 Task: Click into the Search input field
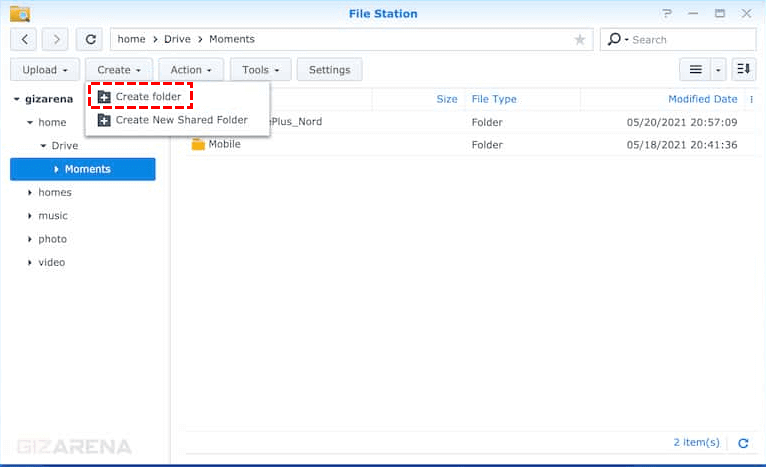690,40
